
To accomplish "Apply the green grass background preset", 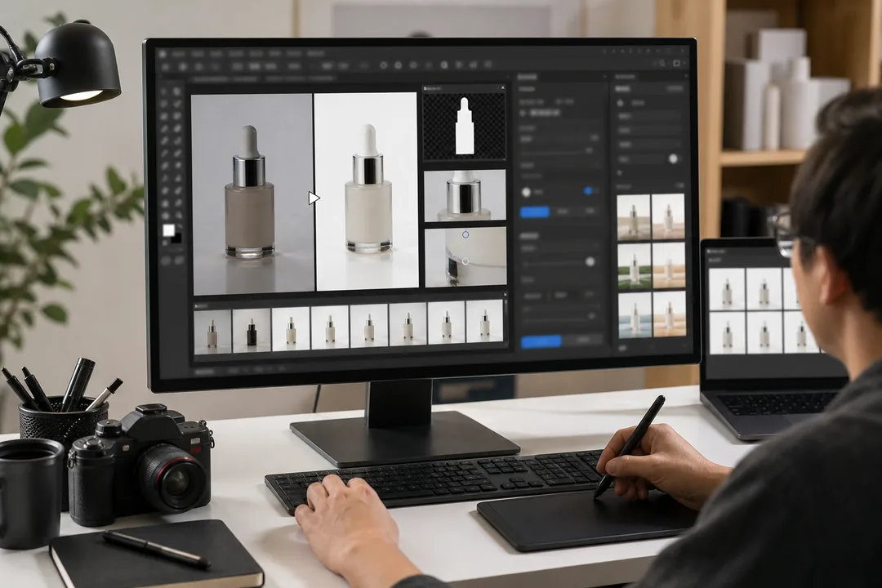I will click(635, 265).
